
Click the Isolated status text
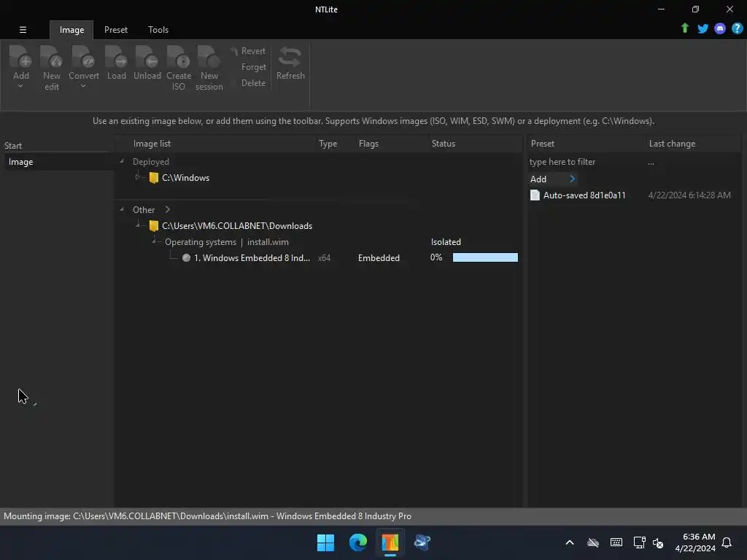[446, 242]
